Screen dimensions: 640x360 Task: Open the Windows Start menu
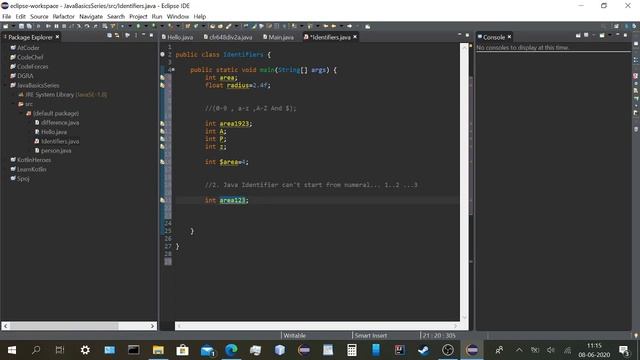point(12,350)
